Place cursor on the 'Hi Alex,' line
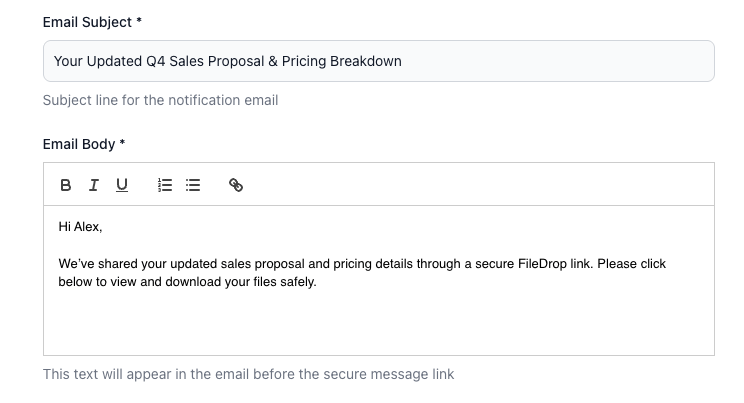 81,227
